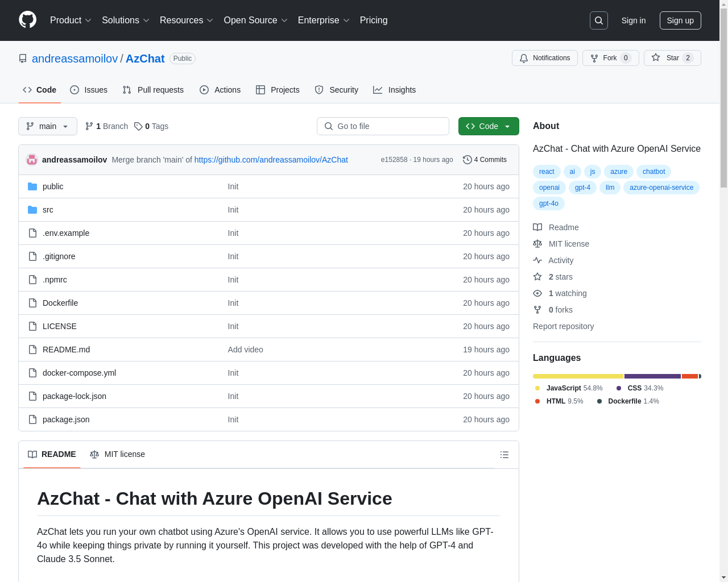The height and width of the screenshot is (582, 728).
Task: Click the 'Add video' commit message
Action: (246, 350)
